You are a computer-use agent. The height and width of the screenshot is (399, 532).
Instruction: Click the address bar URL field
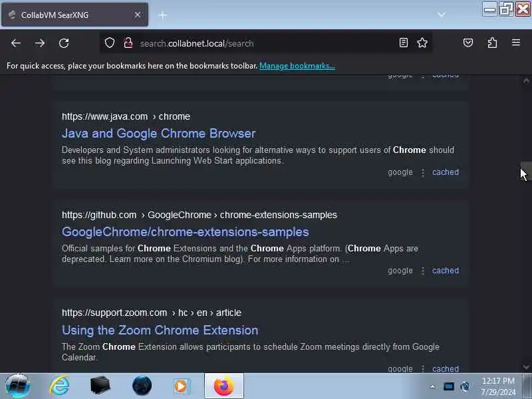click(265, 43)
